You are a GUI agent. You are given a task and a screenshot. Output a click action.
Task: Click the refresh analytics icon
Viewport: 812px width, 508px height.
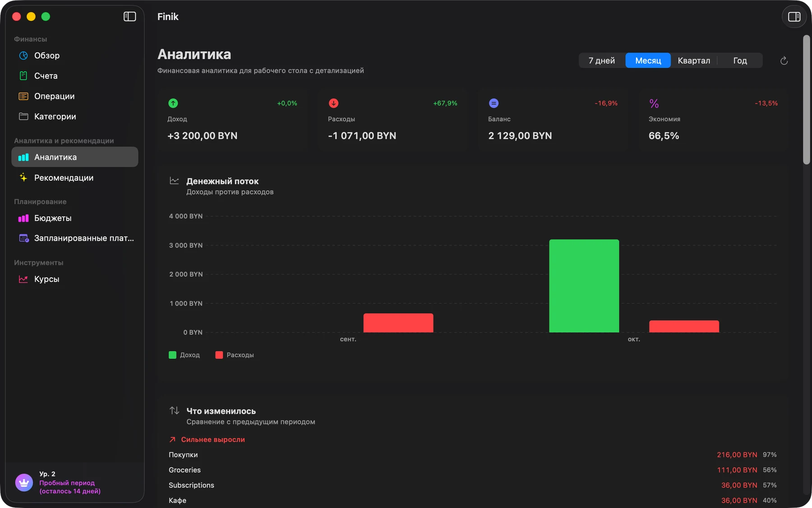point(784,61)
